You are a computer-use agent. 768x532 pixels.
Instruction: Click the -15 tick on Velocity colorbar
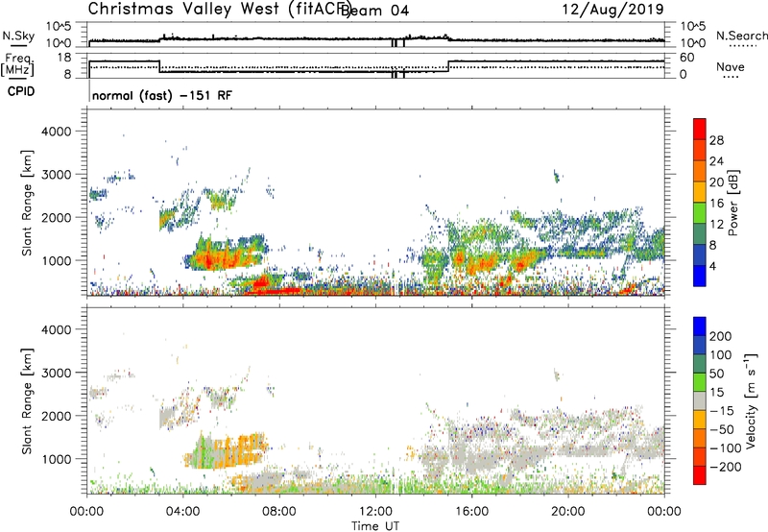tap(722, 410)
